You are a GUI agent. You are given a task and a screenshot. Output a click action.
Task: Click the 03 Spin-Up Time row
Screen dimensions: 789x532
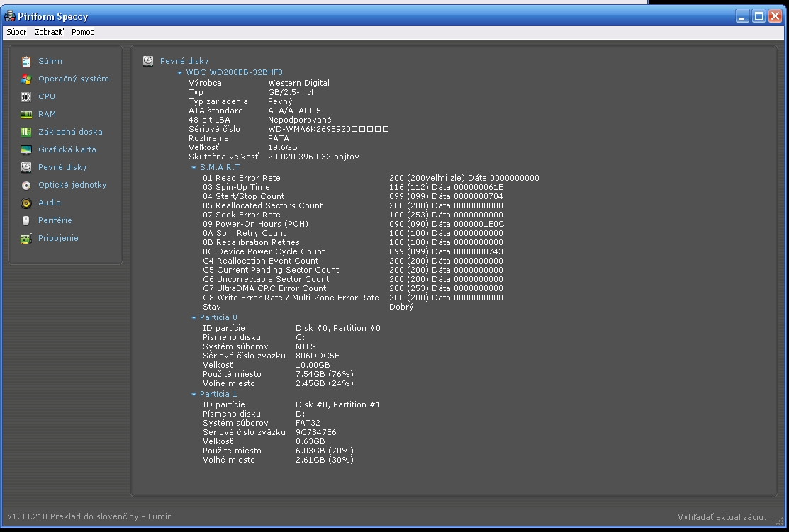[353, 187]
